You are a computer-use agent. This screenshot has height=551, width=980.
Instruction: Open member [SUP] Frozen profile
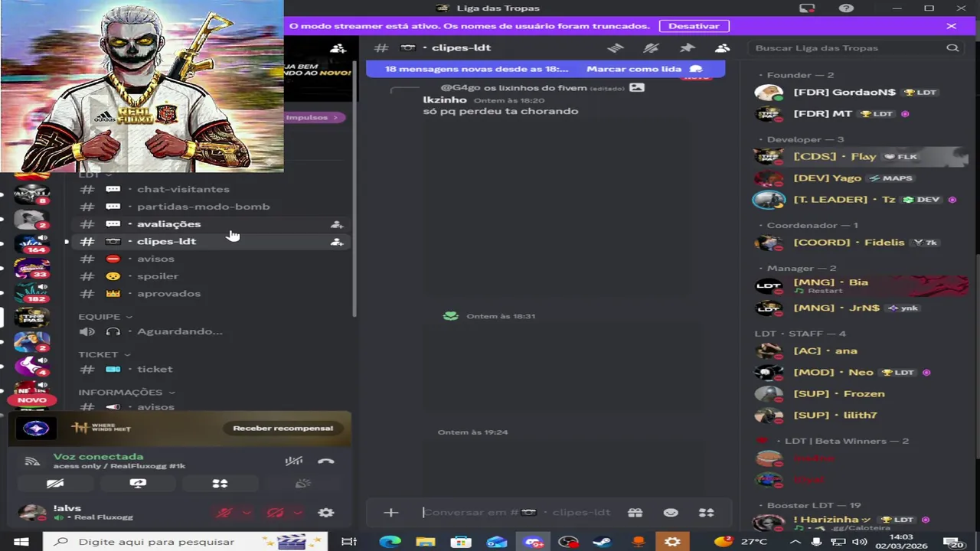pyautogui.click(x=861, y=394)
